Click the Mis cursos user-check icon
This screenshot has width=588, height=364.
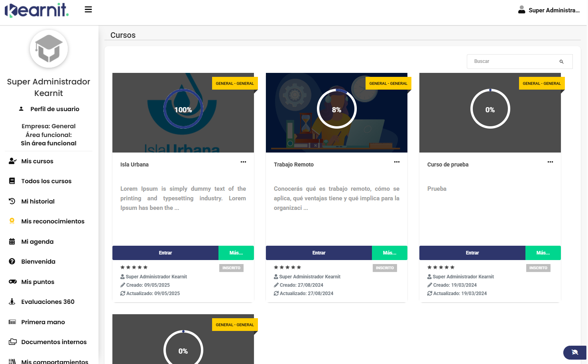tap(12, 161)
